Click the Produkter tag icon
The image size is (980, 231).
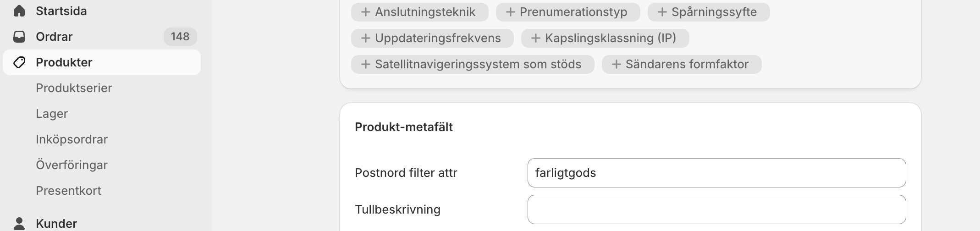tap(19, 62)
